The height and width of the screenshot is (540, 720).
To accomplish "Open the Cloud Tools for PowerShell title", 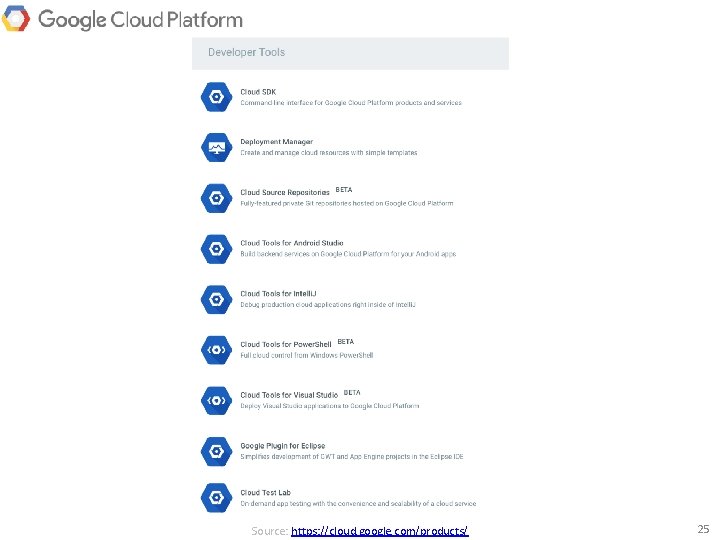I will click(286, 344).
